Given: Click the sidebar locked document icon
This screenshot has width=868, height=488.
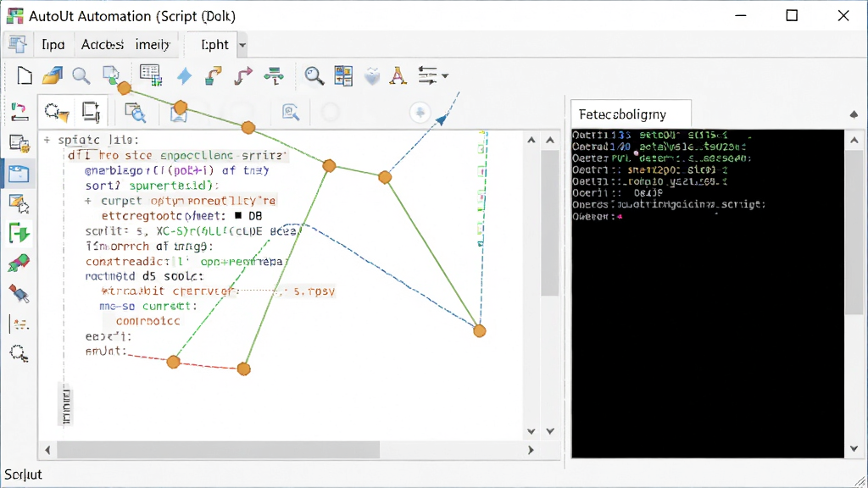Looking at the screenshot, I should (19, 144).
